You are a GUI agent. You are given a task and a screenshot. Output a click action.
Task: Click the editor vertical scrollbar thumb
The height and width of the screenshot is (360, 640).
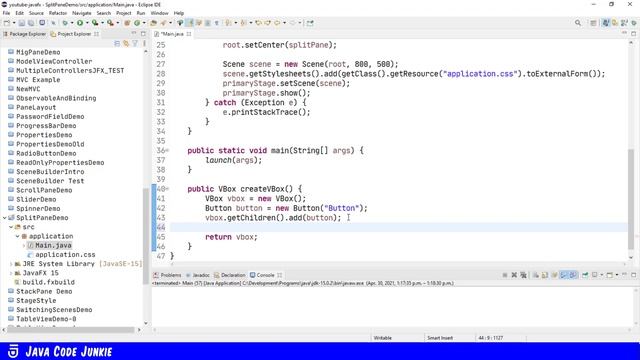click(631, 198)
